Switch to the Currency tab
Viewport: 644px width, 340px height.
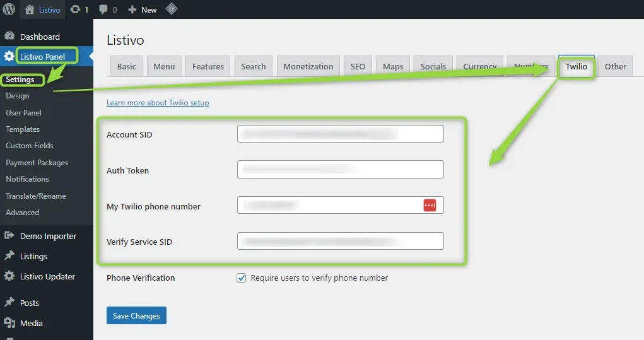(480, 66)
